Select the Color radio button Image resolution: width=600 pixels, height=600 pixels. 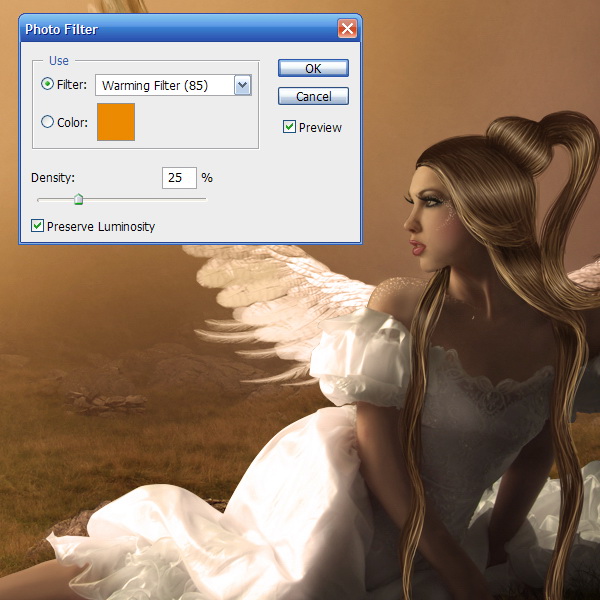(47, 122)
